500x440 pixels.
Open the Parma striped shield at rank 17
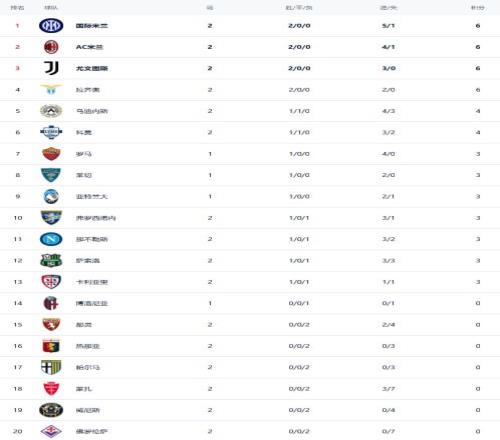51,367
